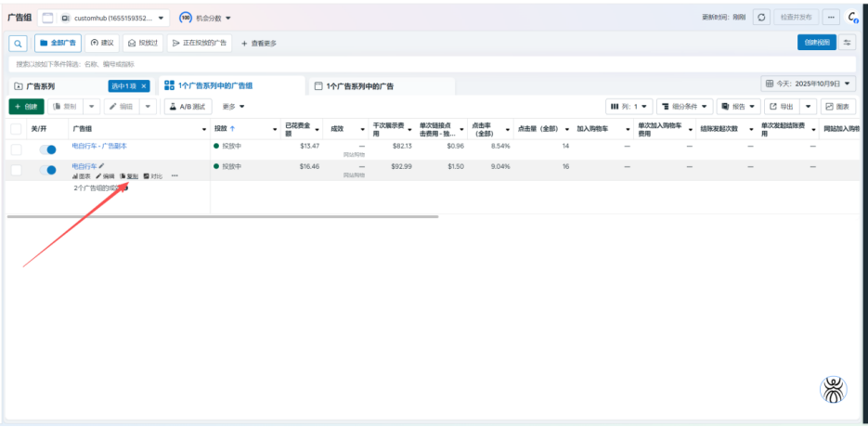Click the search magnifier icon
The height and width of the screenshot is (427, 868).
(19, 43)
